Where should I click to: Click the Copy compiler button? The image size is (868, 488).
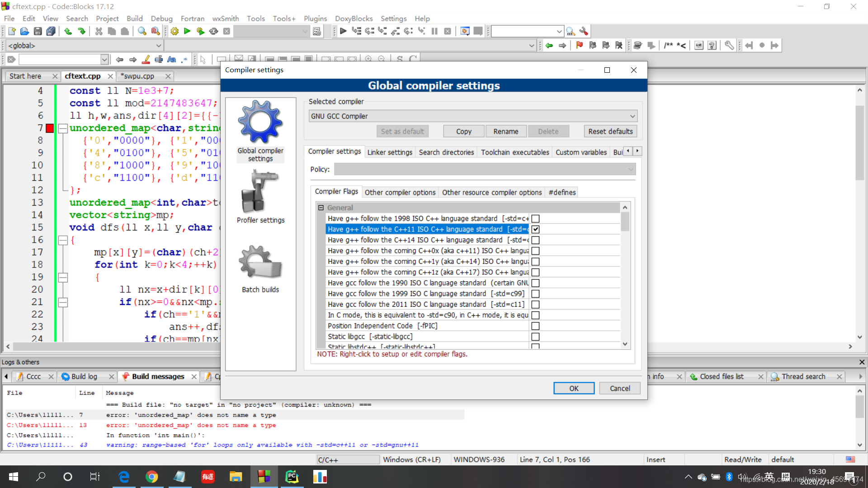point(463,131)
